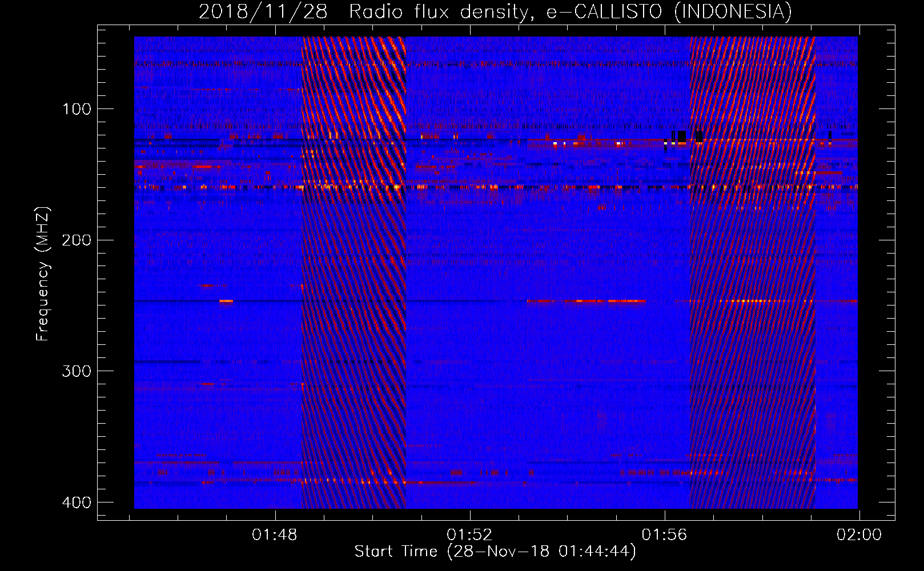
Task: Click the 01:48 time tick label
Action: tap(275, 535)
